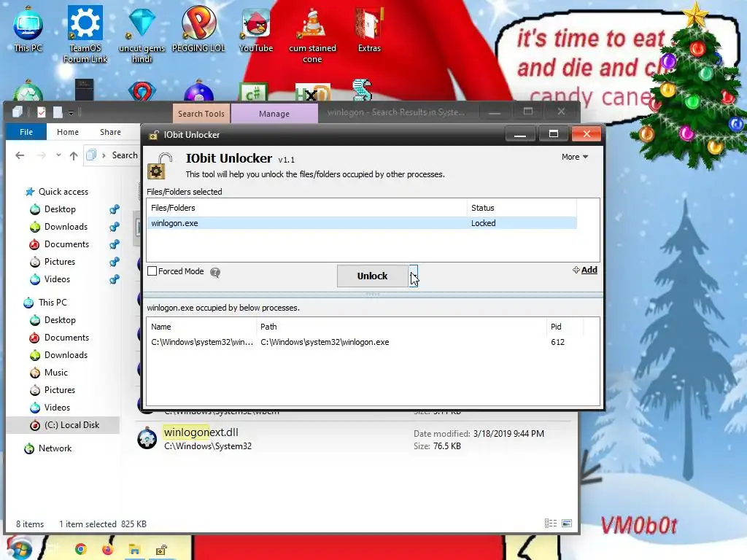Select Downloads under Quick access

[x=59, y=227]
